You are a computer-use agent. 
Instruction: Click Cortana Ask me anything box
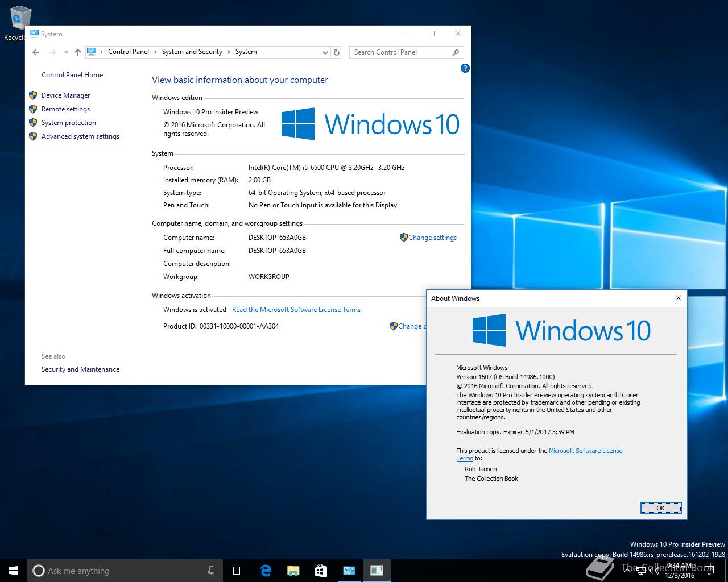(125, 571)
